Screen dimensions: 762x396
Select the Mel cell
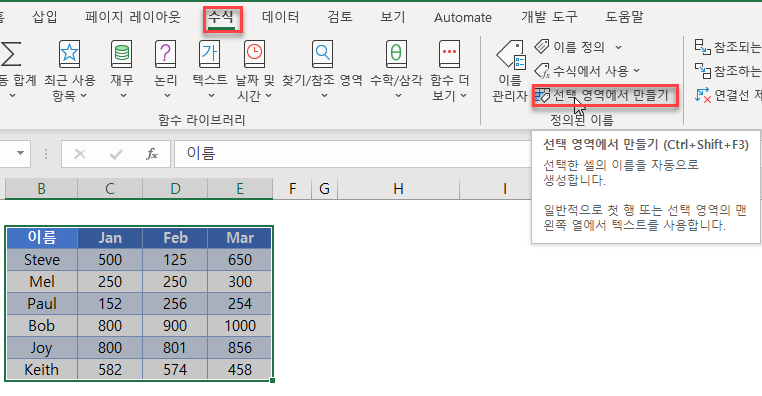click(42, 281)
